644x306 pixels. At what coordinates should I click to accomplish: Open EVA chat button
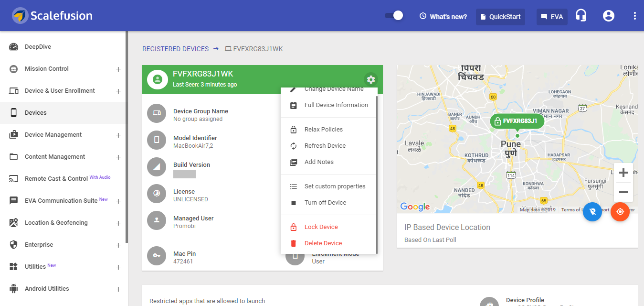(552, 17)
